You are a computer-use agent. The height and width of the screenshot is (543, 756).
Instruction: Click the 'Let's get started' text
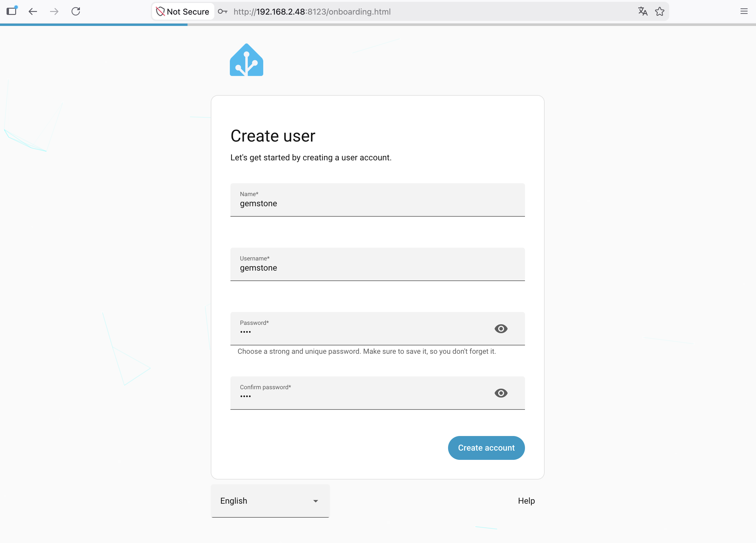pyautogui.click(x=311, y=157)
